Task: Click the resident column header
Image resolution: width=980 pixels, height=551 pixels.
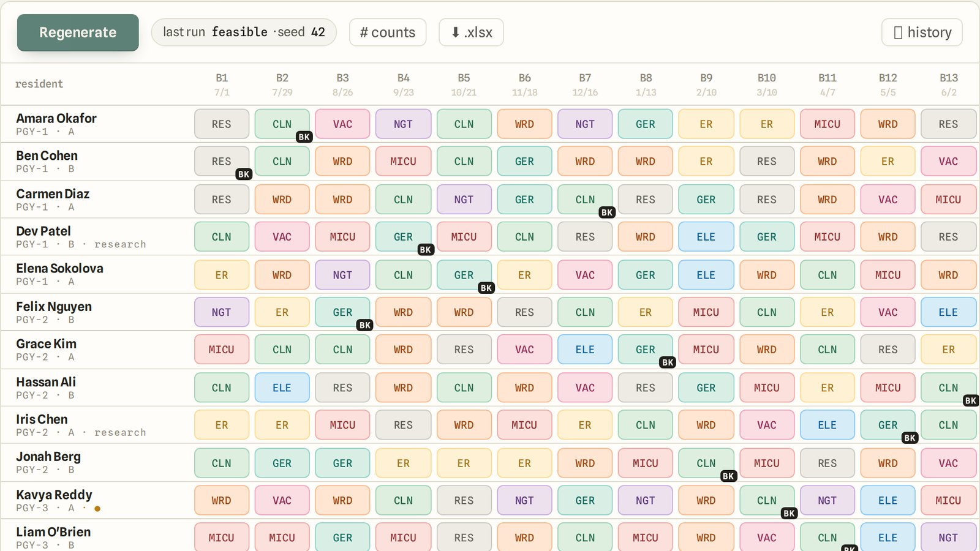Action: (x=39, y=84)
